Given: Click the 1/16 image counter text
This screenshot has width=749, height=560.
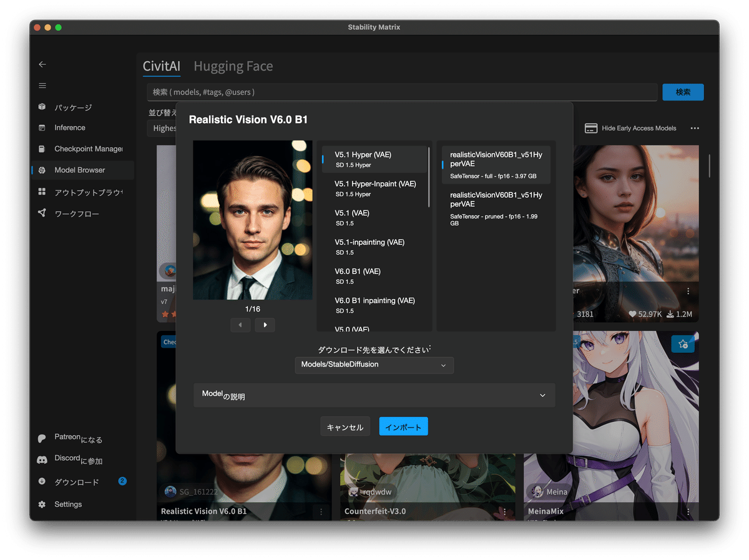Looking at the screenshot, I should coord(252,309).
